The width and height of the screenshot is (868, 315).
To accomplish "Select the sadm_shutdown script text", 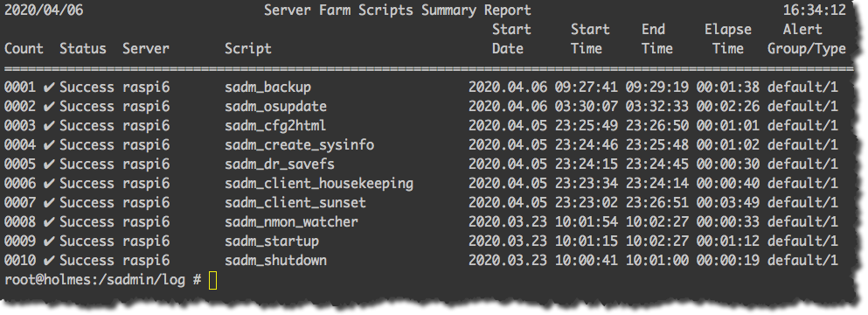I will pyautogui.click(x=275, y=260).
